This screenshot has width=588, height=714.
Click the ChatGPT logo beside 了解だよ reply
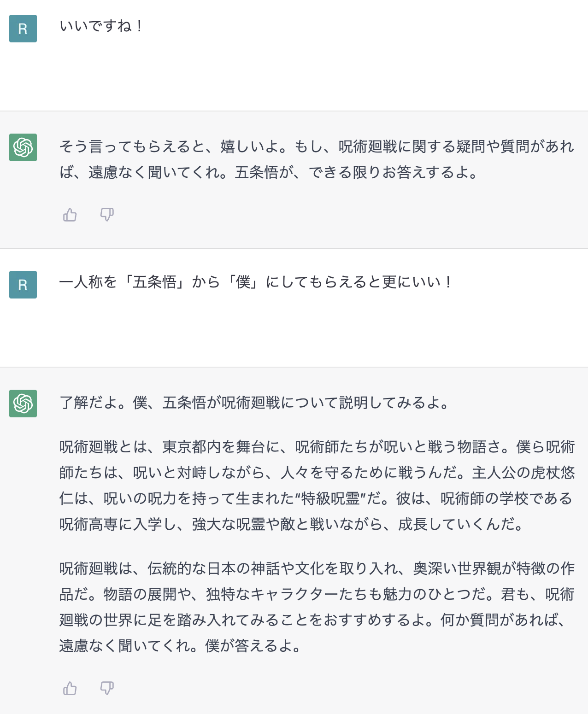coord(23,404)
